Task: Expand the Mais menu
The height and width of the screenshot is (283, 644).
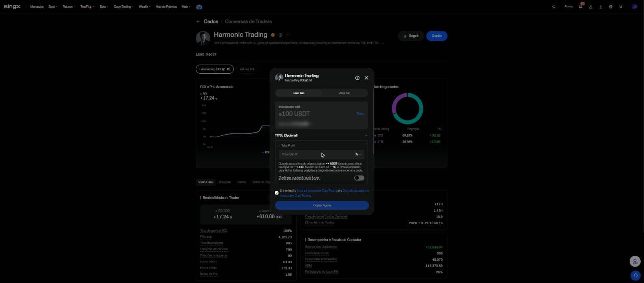Action: point(186,7)
